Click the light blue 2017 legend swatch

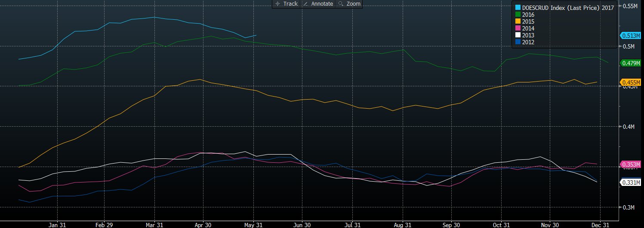pyautogui.click(x=518, y=8)
